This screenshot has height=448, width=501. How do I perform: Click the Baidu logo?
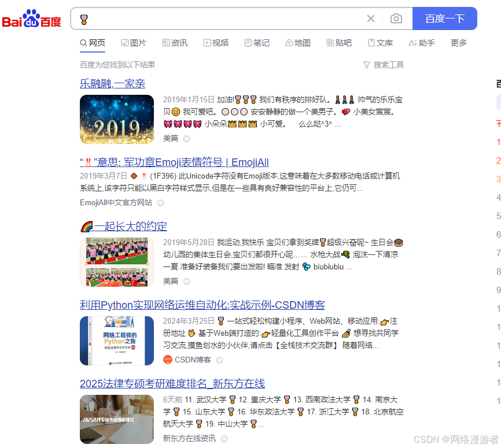pos(31,18)
